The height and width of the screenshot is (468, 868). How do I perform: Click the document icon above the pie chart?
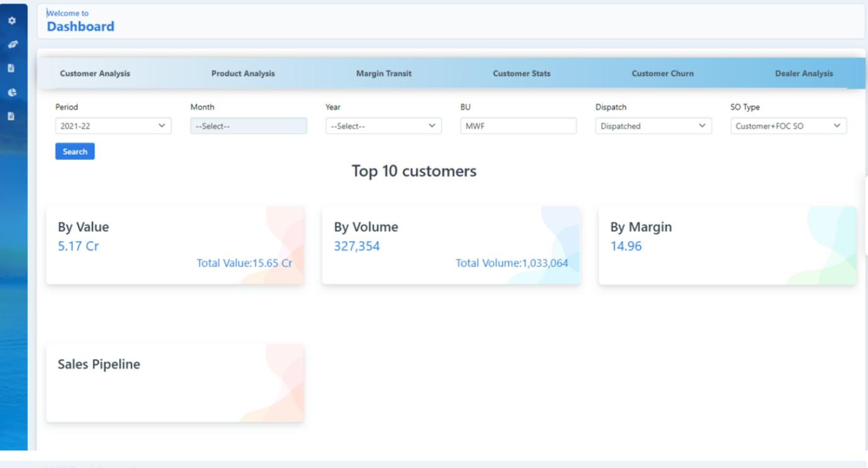11,67
